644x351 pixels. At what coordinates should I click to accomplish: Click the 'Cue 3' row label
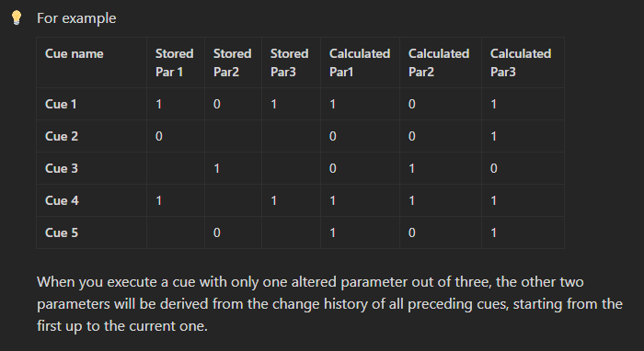(x=62, y=168)
